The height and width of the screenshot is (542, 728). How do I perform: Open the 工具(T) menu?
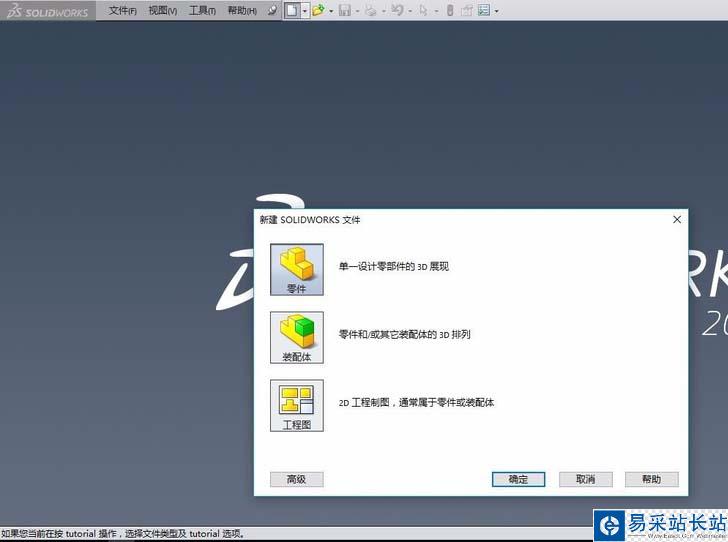tap(202, 10)
